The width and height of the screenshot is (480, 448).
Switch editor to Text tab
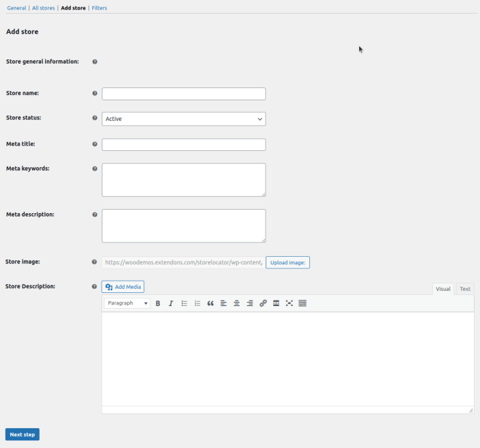[x=465, y=289]
